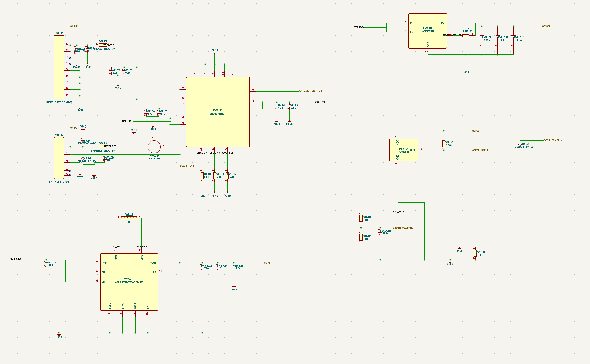Screen dimensions: 590x364
Task: Select the PWR_C16 100n capacitor
Action: tap(380, 232)
